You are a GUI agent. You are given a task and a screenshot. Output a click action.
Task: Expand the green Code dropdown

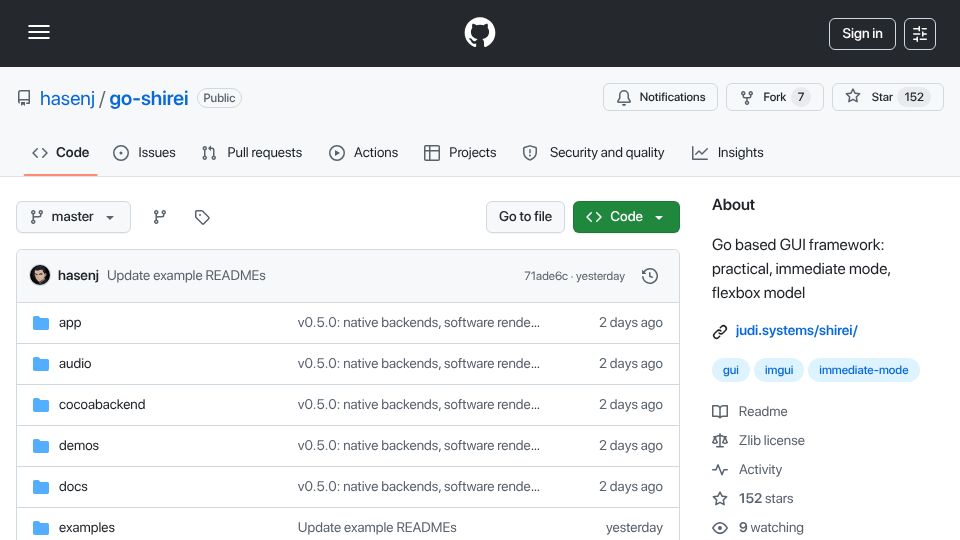tap(626, 217)
